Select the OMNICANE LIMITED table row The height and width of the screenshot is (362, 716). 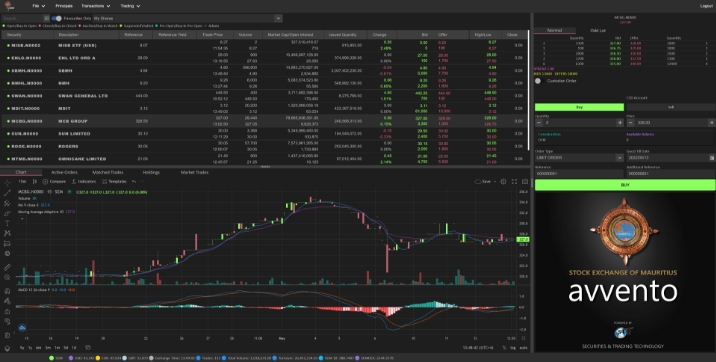pos(264,159)
